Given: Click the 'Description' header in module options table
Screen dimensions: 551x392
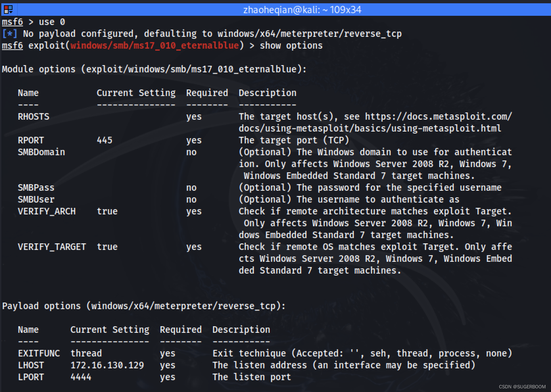Looking at the screenshot, I should tap(268, 93).
